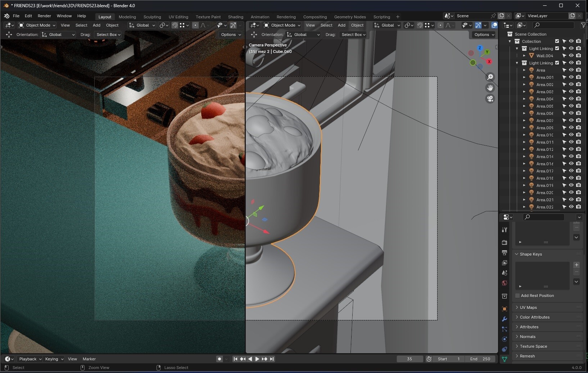Expand the UV Maps panel

(x=528, y=307)
